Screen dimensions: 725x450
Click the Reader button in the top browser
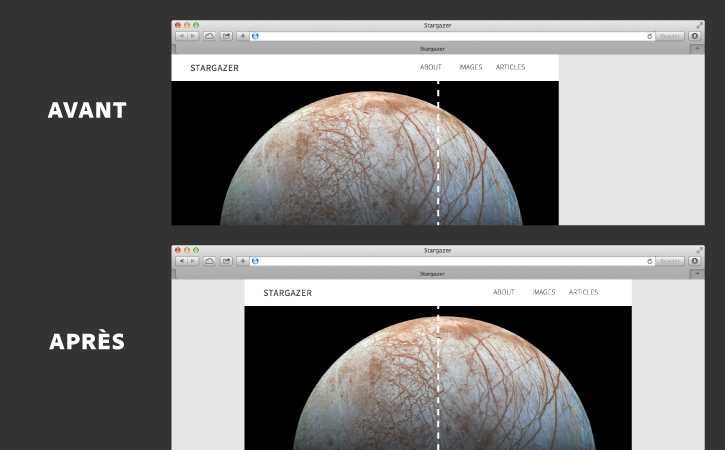670,36
